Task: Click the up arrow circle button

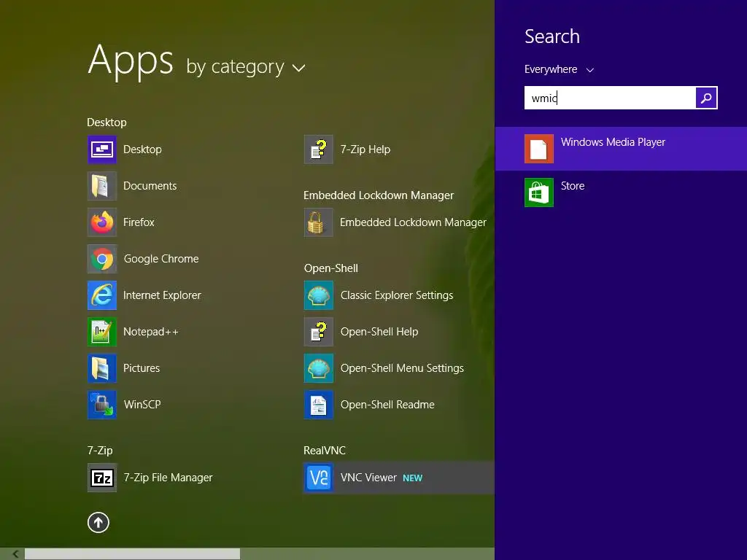Action: [98, 522]
